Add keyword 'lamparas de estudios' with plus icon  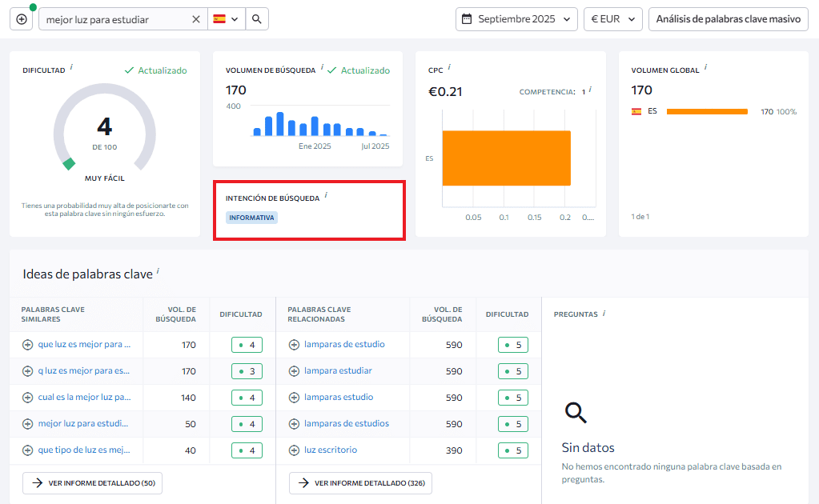tap(294, 424)
